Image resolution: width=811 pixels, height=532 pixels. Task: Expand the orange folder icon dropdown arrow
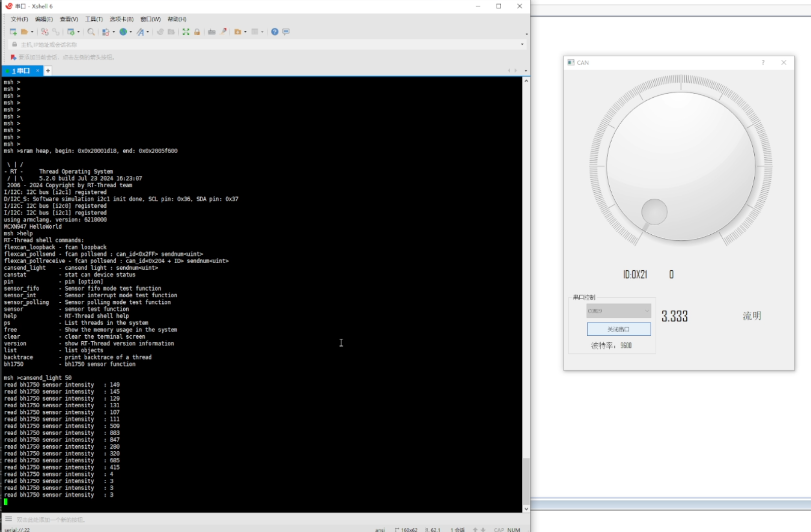245,32
